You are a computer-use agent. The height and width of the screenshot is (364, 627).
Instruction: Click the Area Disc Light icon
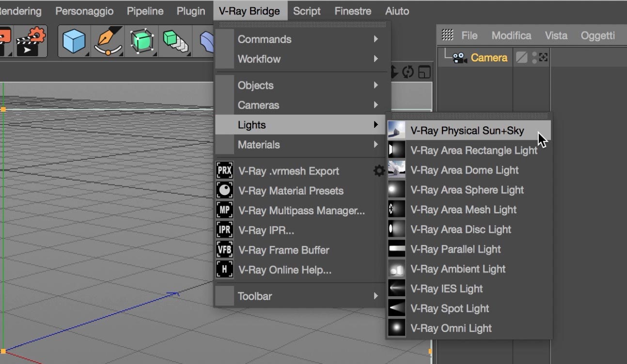click(396, 229)
